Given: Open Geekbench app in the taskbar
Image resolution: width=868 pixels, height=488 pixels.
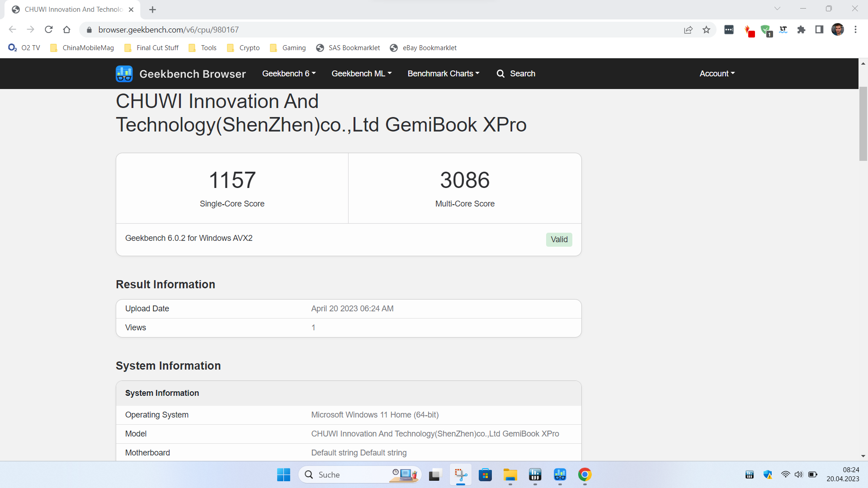Looking at the screenshot, I should [x=560, y=475].
